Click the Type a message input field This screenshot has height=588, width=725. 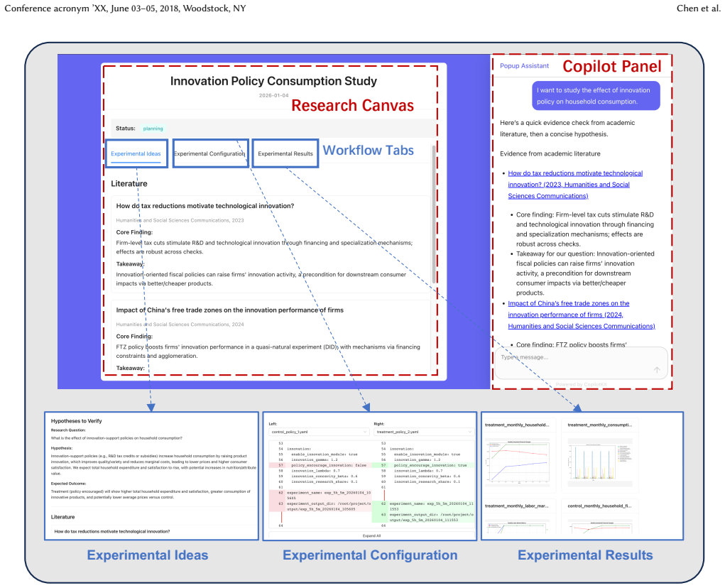[581, 363]
